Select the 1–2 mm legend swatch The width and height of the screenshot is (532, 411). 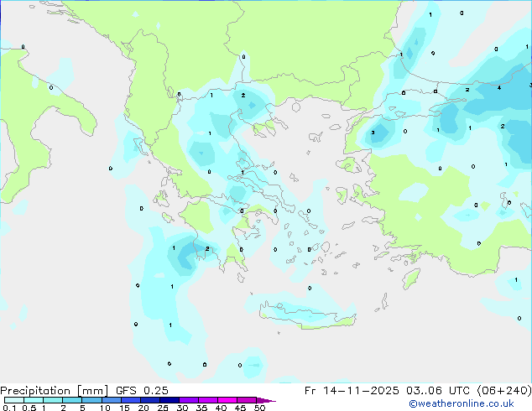click(53, 400)
